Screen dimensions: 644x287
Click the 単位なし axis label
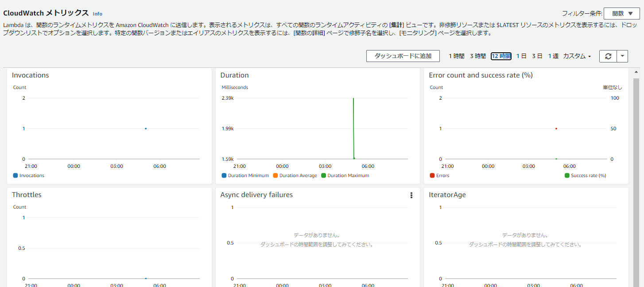(x=613, y=87)
